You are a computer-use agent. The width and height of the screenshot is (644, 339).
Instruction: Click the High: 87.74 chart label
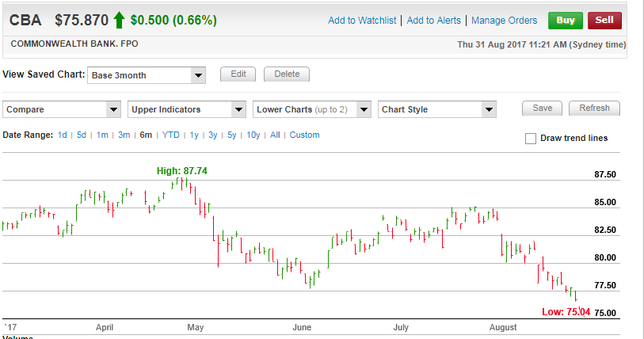click(x=182, y=171)
